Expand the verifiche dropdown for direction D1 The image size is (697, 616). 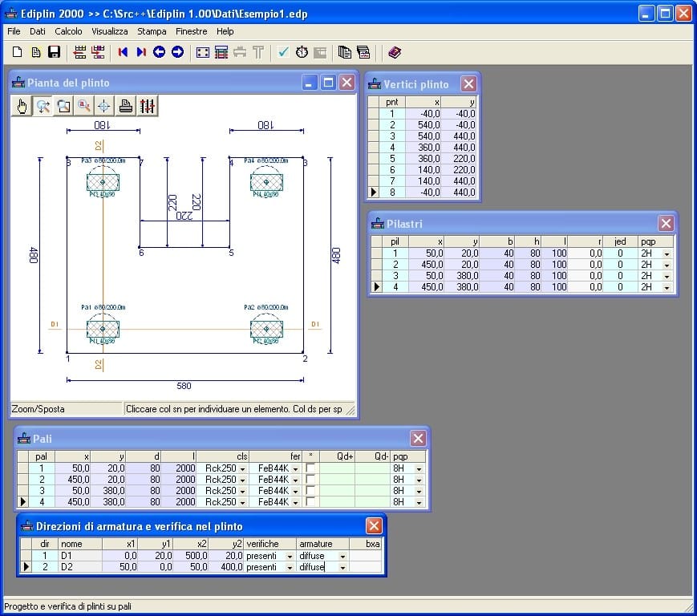point(290,556)
